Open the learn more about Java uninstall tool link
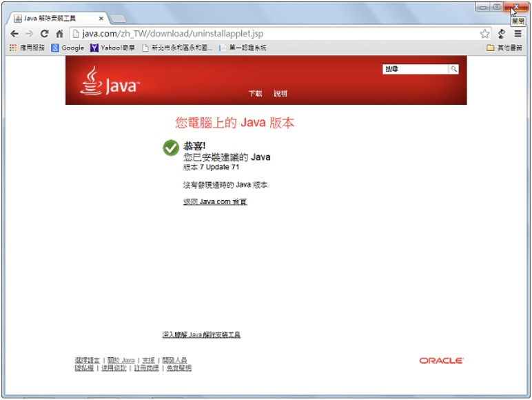 pos(201,334)
